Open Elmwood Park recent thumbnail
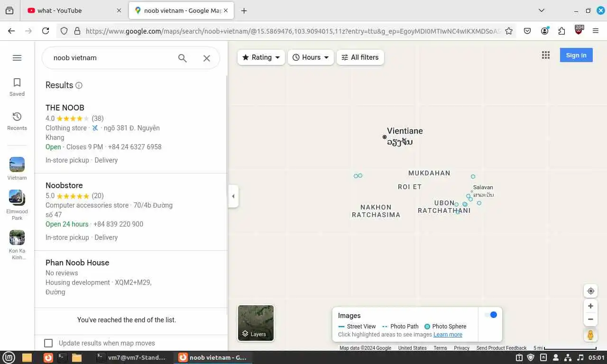The height and width of the screenshot is (364, 607). click(17, 205)
